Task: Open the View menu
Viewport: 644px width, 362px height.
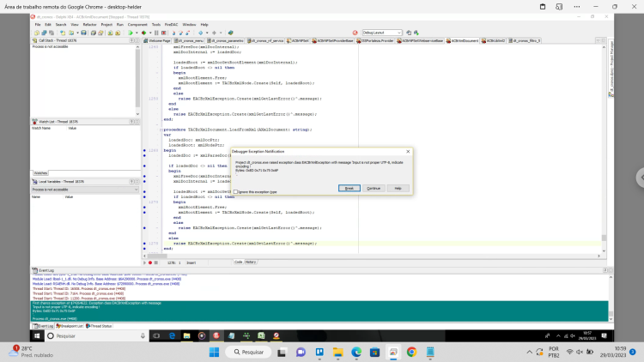Action: pyautogui.click(x=75, y=25)
